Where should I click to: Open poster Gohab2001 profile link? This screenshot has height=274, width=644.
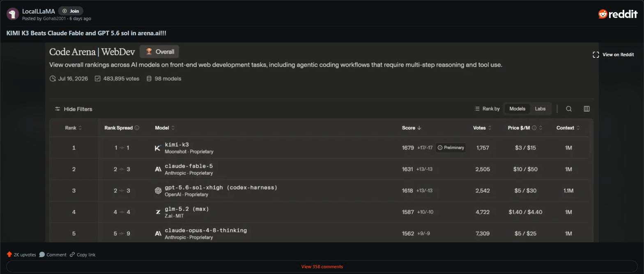tap(54, 18)
